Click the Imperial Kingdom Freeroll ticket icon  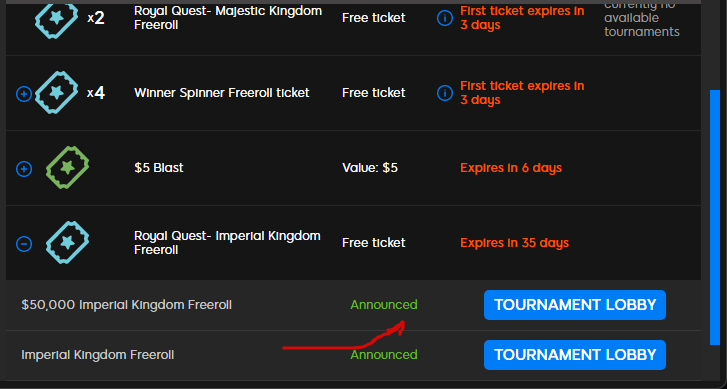point(68,242)
